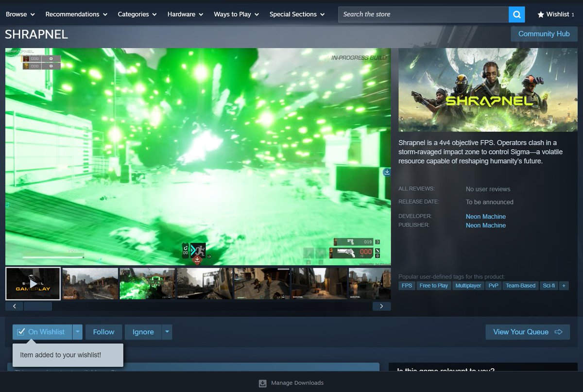Expand the Hardware menu
Screen dimensions: 583x392
click(x=186, y=15)
